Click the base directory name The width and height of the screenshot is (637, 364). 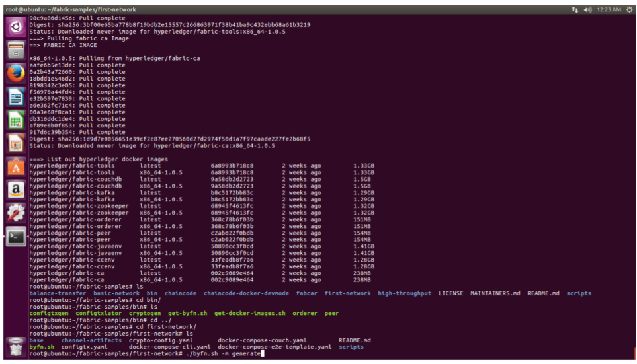pos(36,340)
